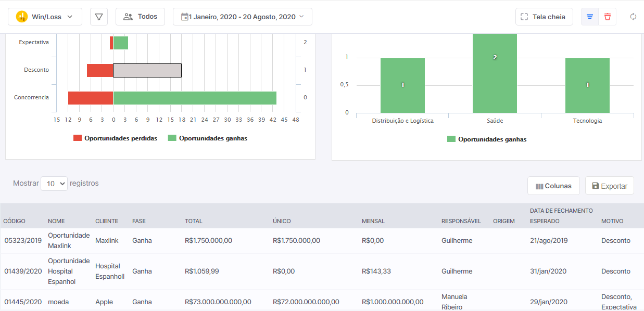Click the Manuela Ribeiro responsible cell

coord(454,302)
